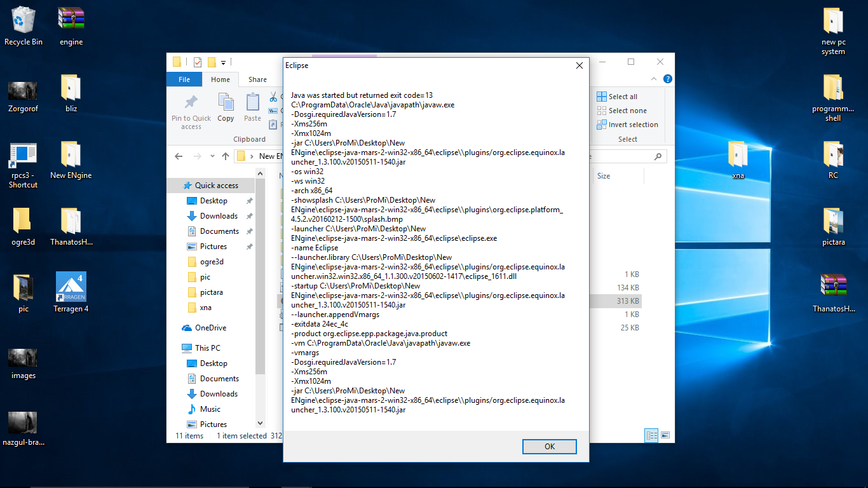Open ogre3d in navigation pane

pyautogui.click(x=212, y=262)
